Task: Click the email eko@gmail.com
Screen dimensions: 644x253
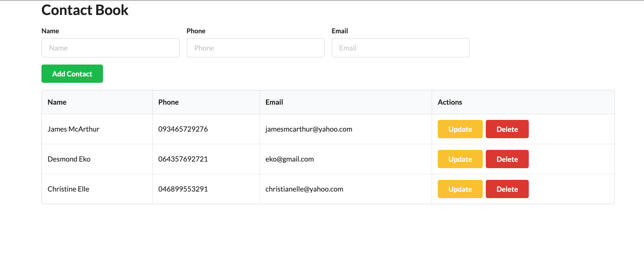Action: [289, 159]
